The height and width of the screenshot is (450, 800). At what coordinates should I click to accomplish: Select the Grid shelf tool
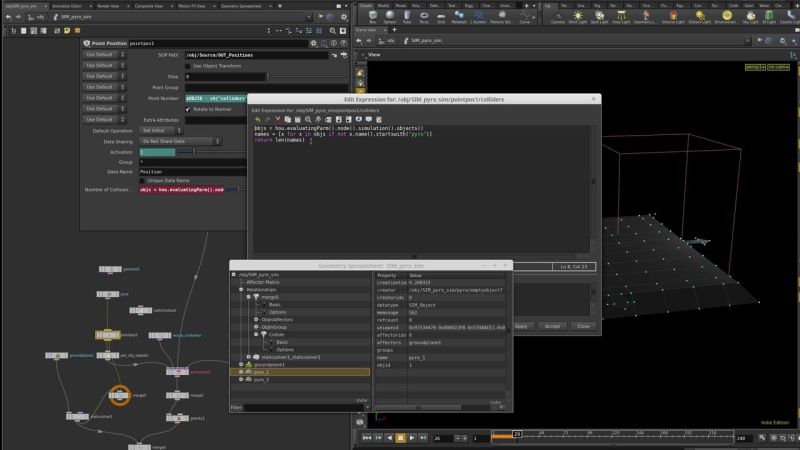[x=441, y=17]
